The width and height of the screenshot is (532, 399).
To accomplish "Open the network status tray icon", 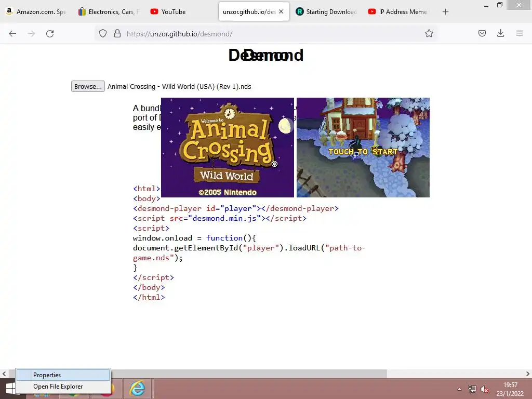I will (472, 389).
